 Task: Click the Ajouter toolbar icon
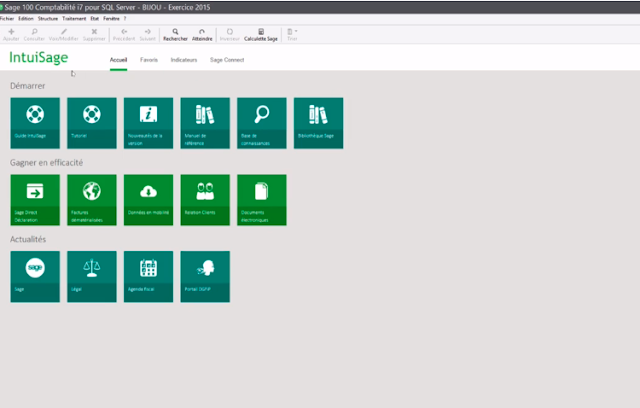click(11, 35)
